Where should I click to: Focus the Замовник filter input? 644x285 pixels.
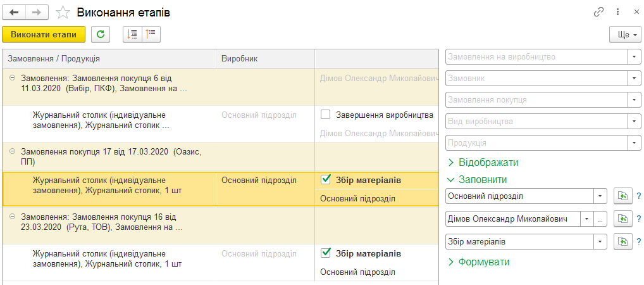[537, 78]
